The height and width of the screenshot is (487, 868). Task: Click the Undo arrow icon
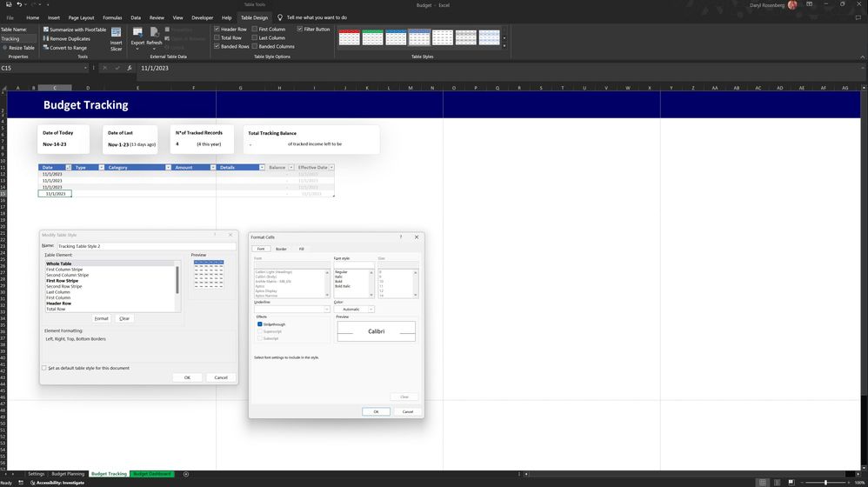pos(19,4)
